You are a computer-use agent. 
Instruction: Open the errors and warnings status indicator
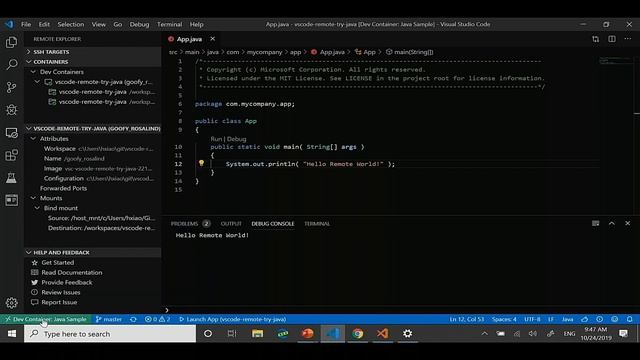[x=157, y=319]
